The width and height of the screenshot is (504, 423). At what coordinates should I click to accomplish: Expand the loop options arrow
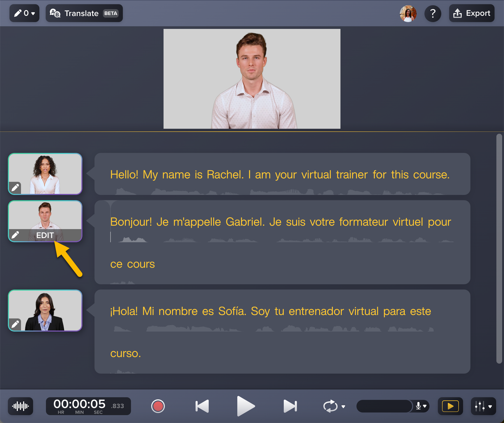point(343,407)
